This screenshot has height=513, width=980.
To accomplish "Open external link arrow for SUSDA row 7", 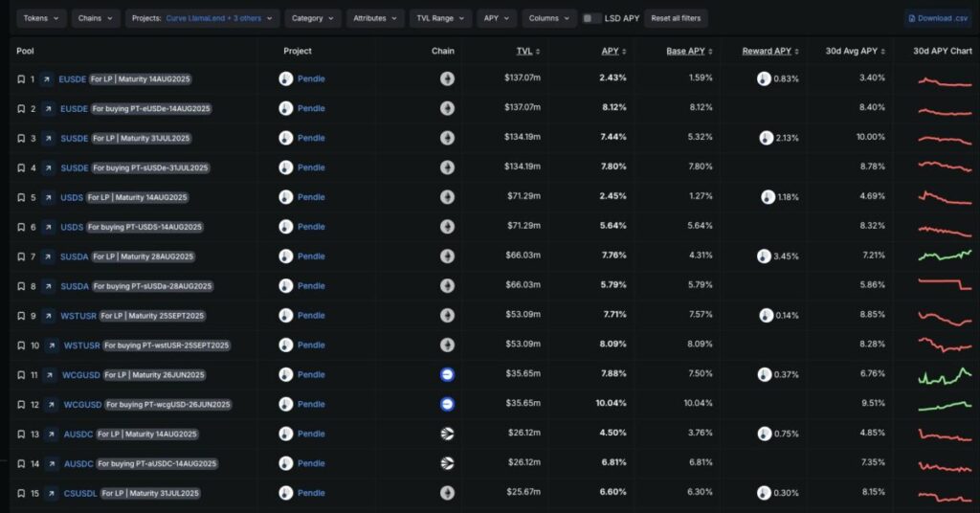I will 47,256.
